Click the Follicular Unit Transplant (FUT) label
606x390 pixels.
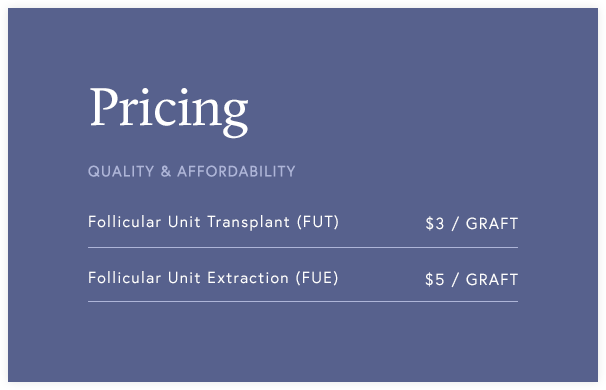(x=213, y=222)
